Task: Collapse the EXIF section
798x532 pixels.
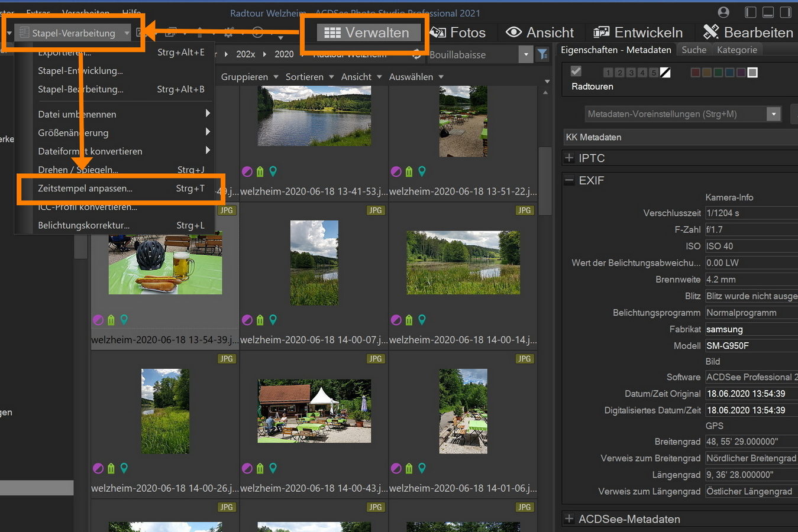Action: coord(569,181)
